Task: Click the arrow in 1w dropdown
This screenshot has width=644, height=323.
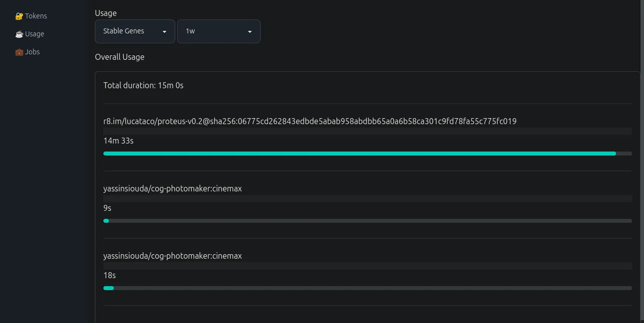Action: point(250,32)
